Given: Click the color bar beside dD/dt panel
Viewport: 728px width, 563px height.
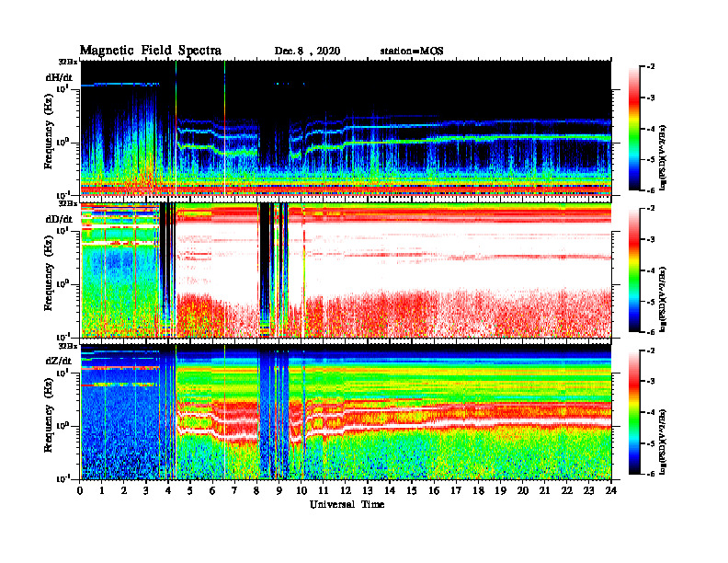Looking at the screenshot, I should (634, 270).
